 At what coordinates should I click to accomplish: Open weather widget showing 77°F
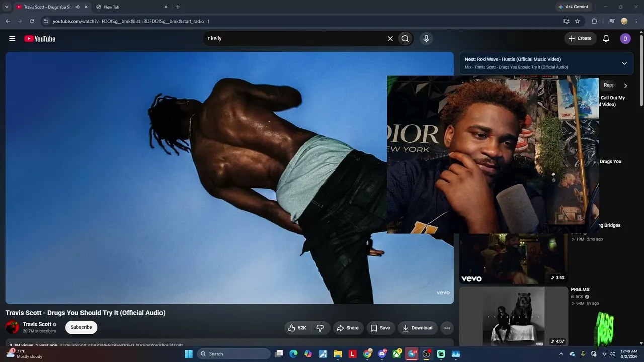(x=24, y=354)
